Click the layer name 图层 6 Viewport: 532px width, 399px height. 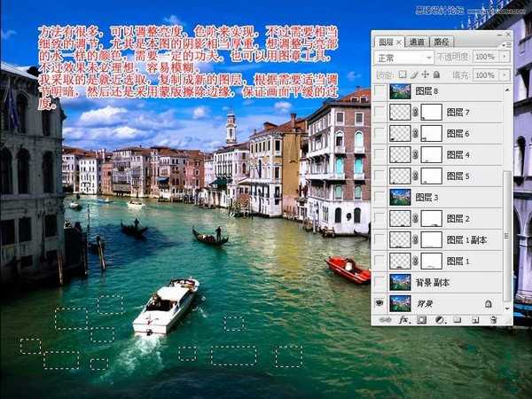pos(458,134)
